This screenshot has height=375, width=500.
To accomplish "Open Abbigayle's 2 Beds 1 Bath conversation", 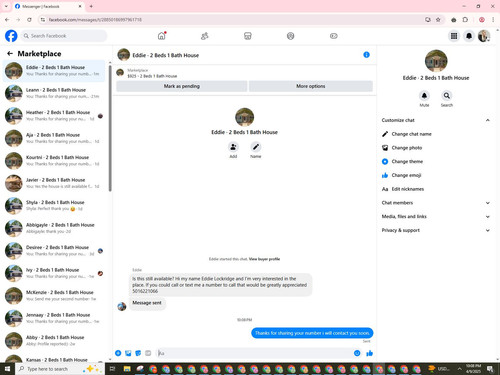I will pos(53,228).
